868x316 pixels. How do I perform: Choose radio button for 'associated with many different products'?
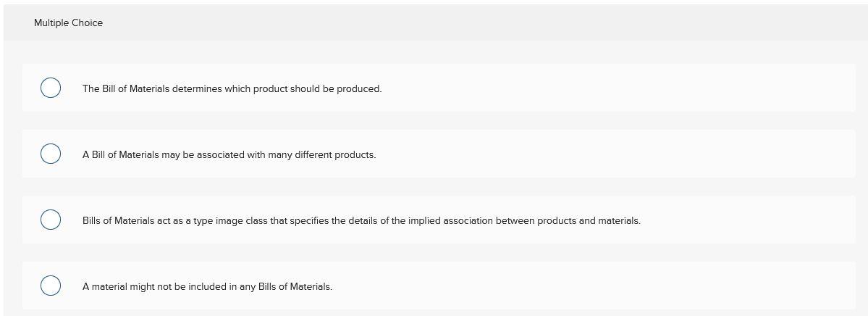50,154
